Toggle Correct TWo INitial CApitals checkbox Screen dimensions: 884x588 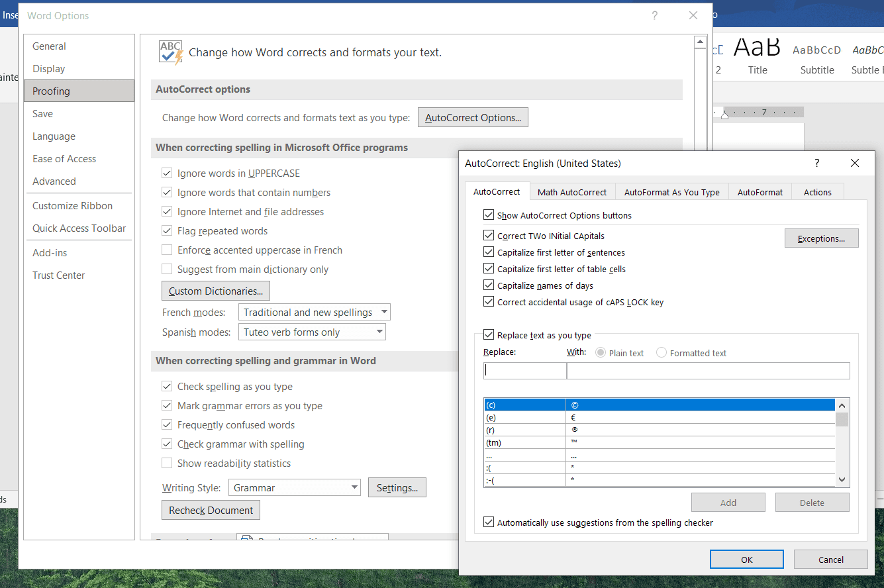(489, 236)
